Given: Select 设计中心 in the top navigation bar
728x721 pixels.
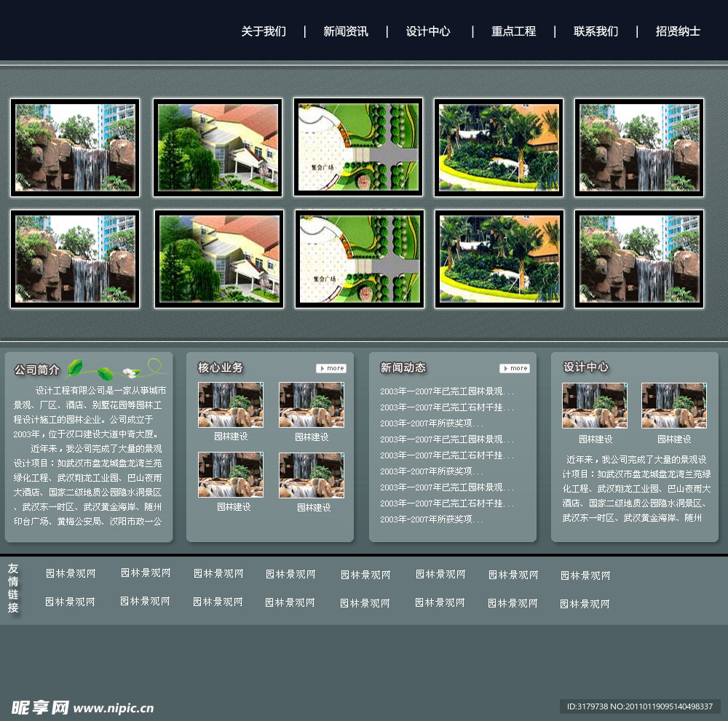Looking at the screenshot, I should tap(428, 31).
